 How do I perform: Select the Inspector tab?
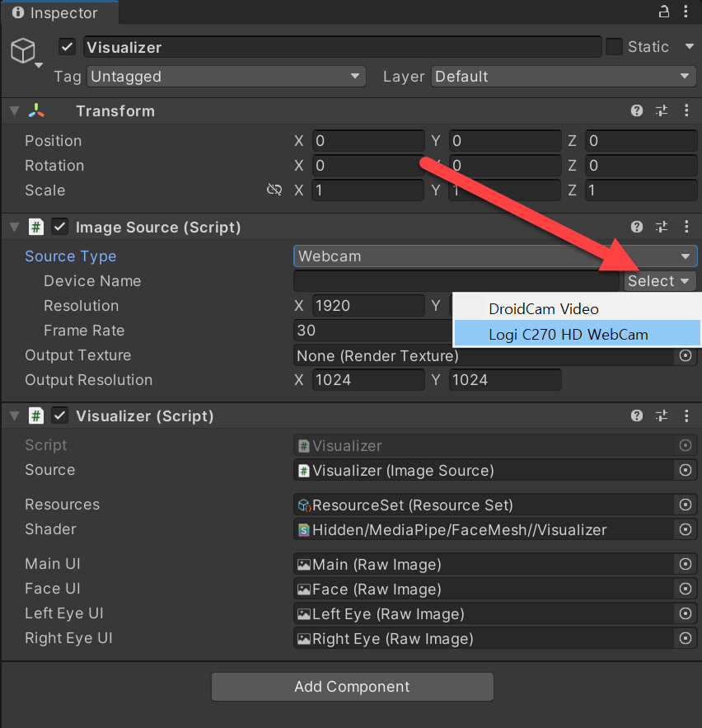tap(59, 12)
